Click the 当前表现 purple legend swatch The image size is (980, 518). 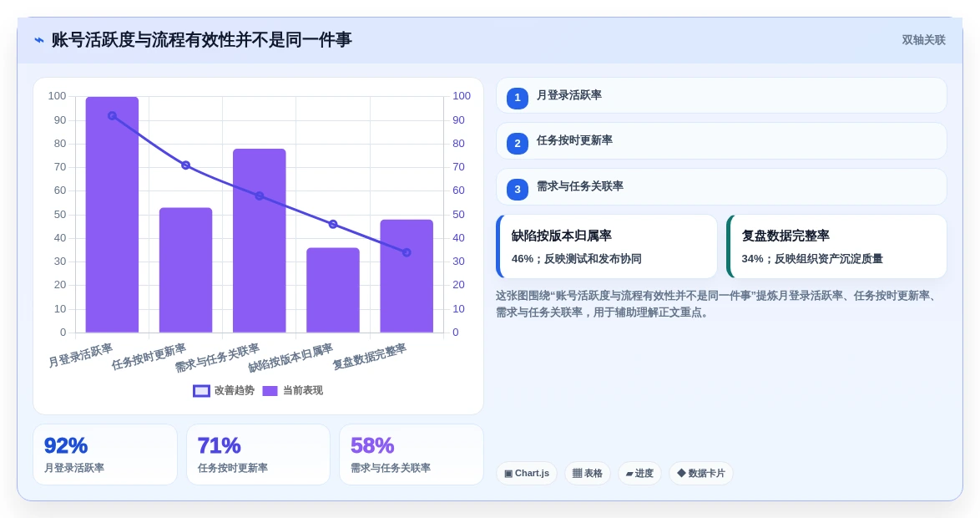point(270,391)
